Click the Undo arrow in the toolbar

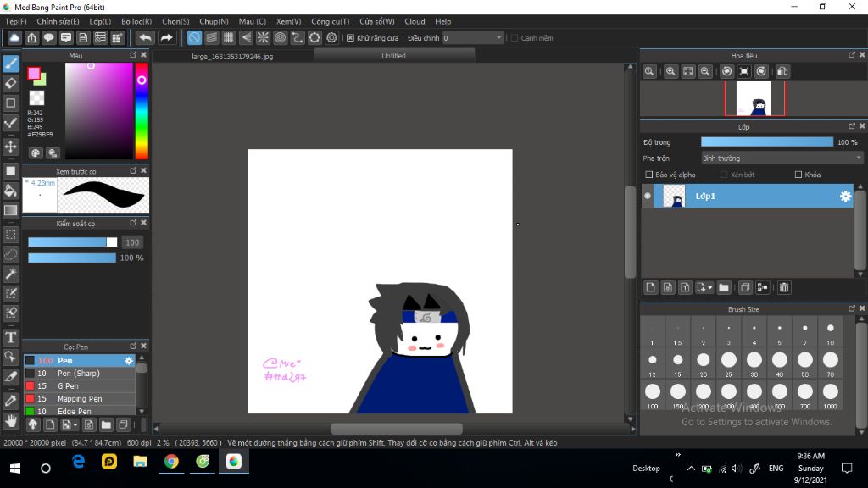click(x=145, y=37)
